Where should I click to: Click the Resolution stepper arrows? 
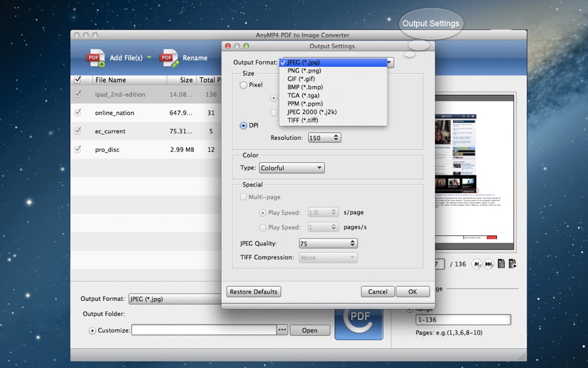[336, 138]
